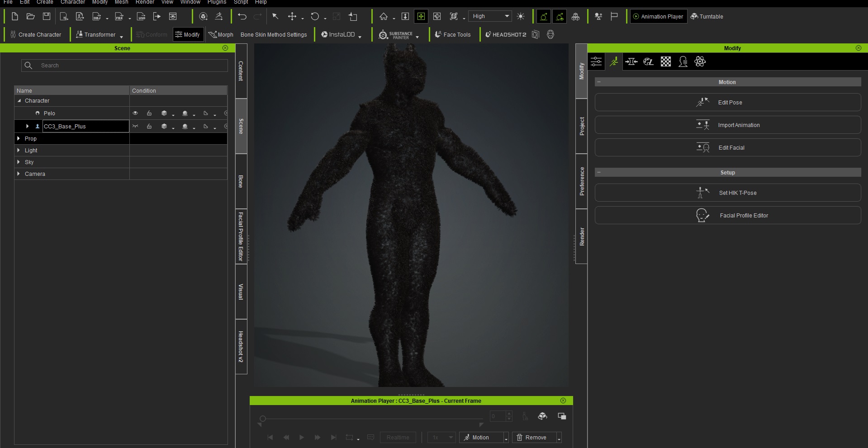Toggle the Modify panel toolbar button
The height and width of the screenshot is (448, 868).
pyautogui.click(x=188, y=35)
